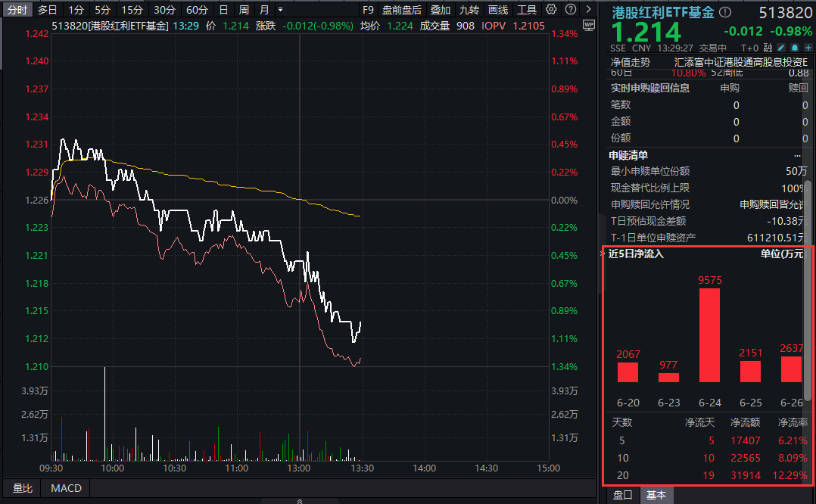Toggle the 画线 drawing mode
The width and height of the screenshot is (816, 504).
(x=499, y=10)
